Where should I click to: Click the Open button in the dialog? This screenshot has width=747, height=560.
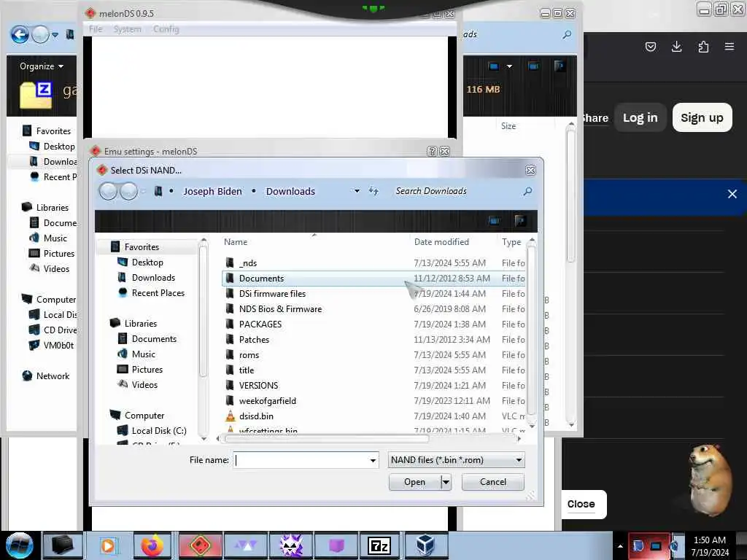click(x=414, y=482)
